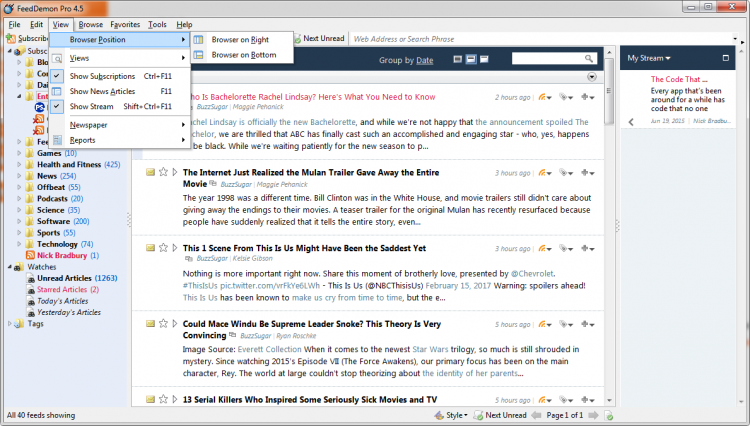
Task: Click the Browser on Right icon
Action: coord(199,39)
